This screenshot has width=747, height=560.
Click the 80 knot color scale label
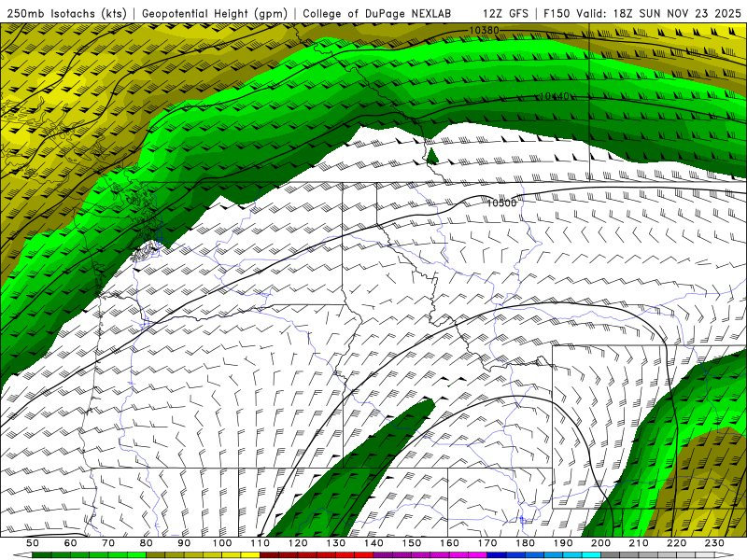pyautogui.click(x=147, y=543)
